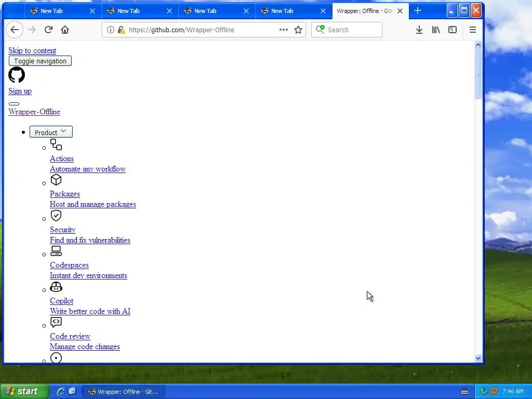The width and height of the screenshot is (532, 399).
Task: Show site information icon in address bar
Action: click(111, 30)
